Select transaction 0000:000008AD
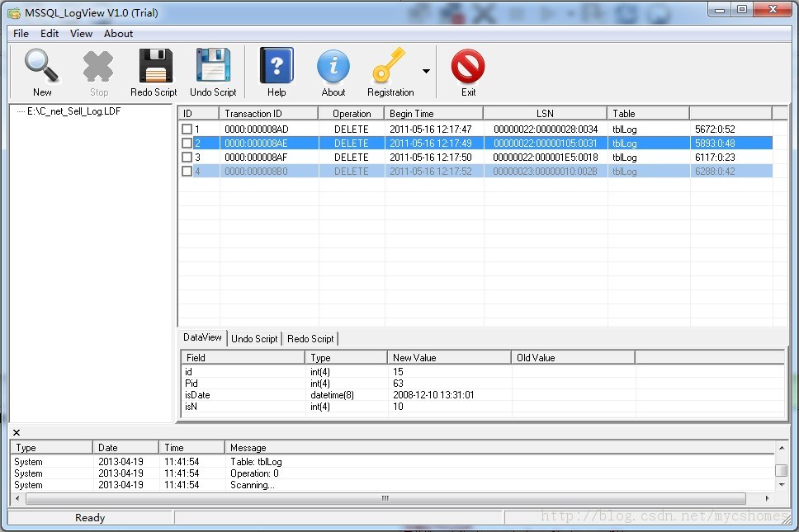Image resolution: width=799 pixels, height=532 pixels. coord(257,129)
